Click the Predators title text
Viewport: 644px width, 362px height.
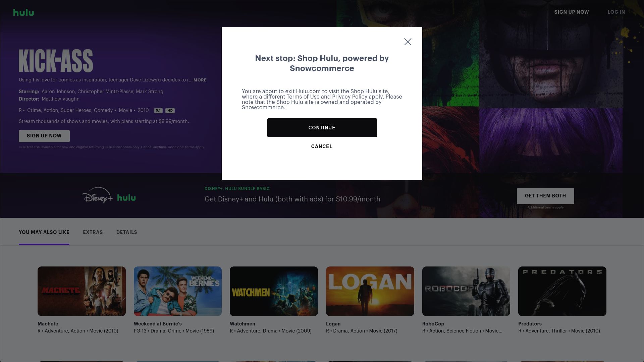pyautogui.click(x=530, y=324)
